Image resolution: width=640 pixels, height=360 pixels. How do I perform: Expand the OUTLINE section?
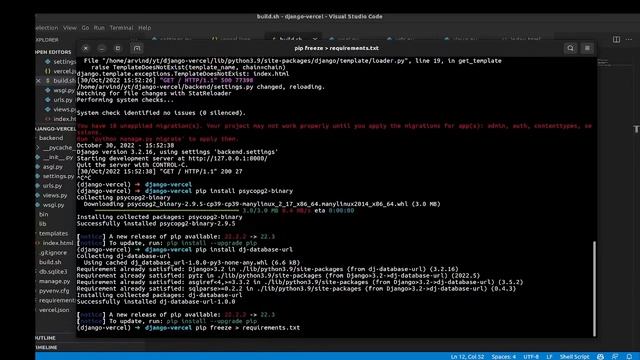[46, 338]
